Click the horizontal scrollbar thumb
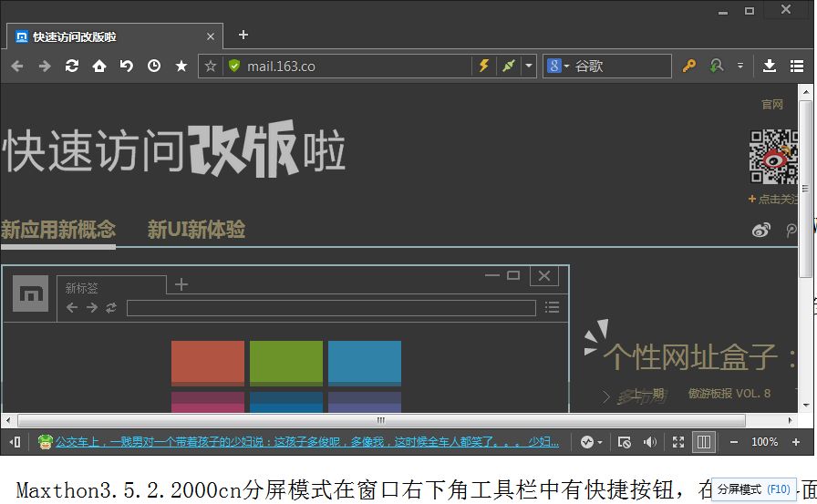817x504 pixels. (381, 420)
